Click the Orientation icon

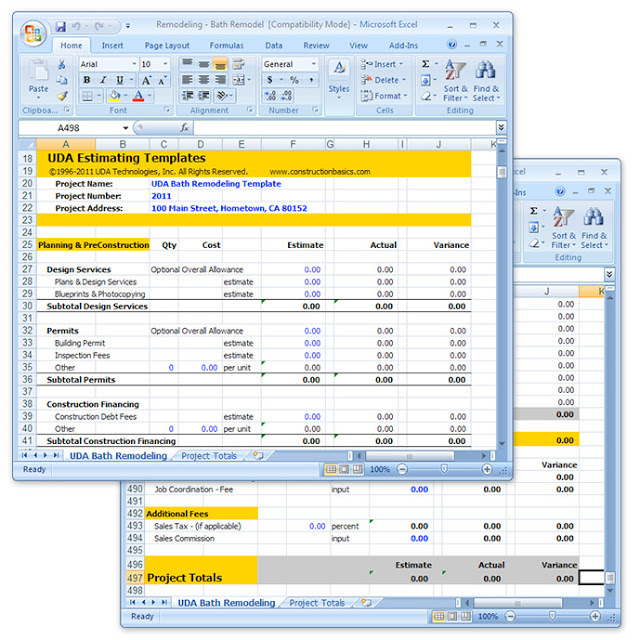pos(222,96)
